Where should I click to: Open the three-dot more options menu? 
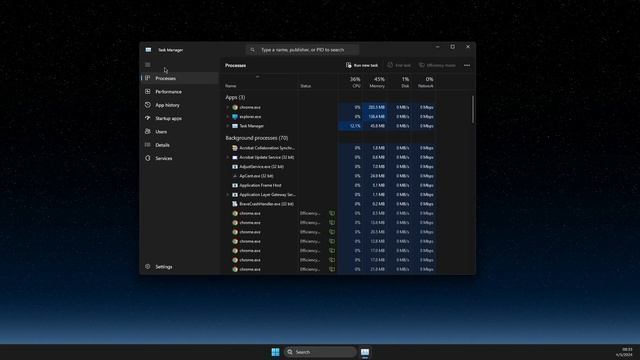point(467,65)
